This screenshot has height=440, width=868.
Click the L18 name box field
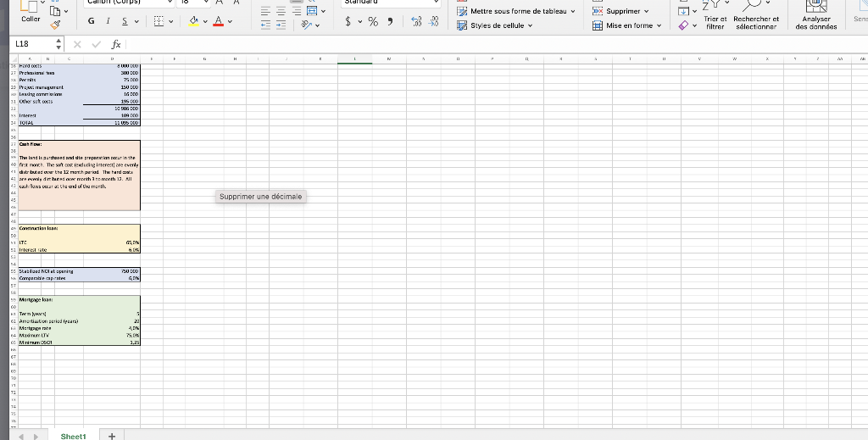point(33,44)
